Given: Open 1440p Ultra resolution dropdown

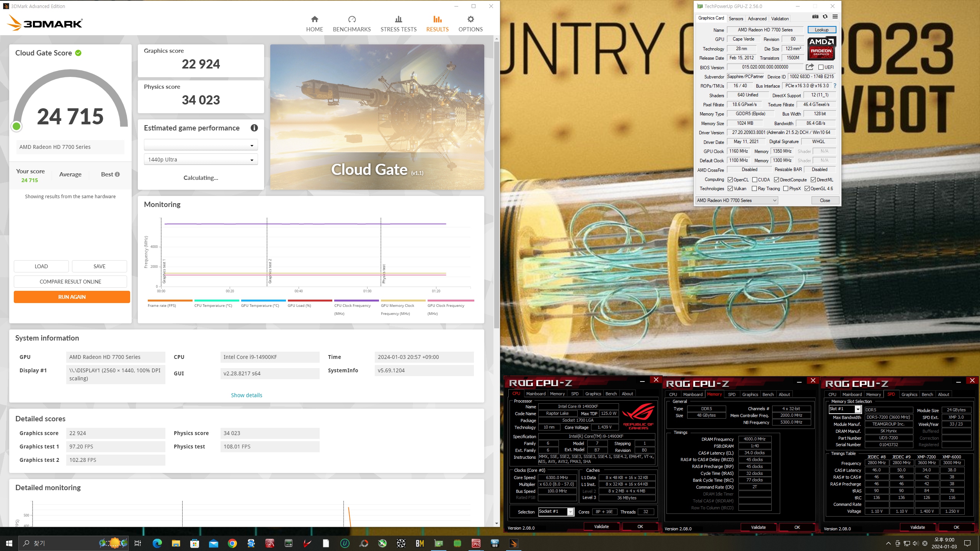Looking at the screenshot, I should pyautogui.click(x=201, y=160).
